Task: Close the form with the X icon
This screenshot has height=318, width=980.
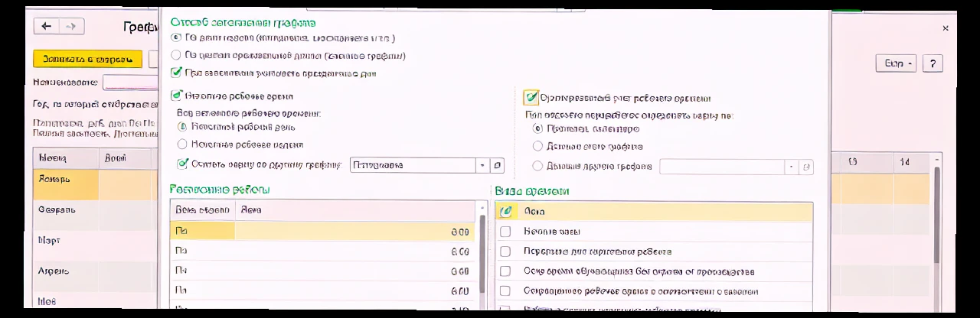Action: click(x=946, y=28)
